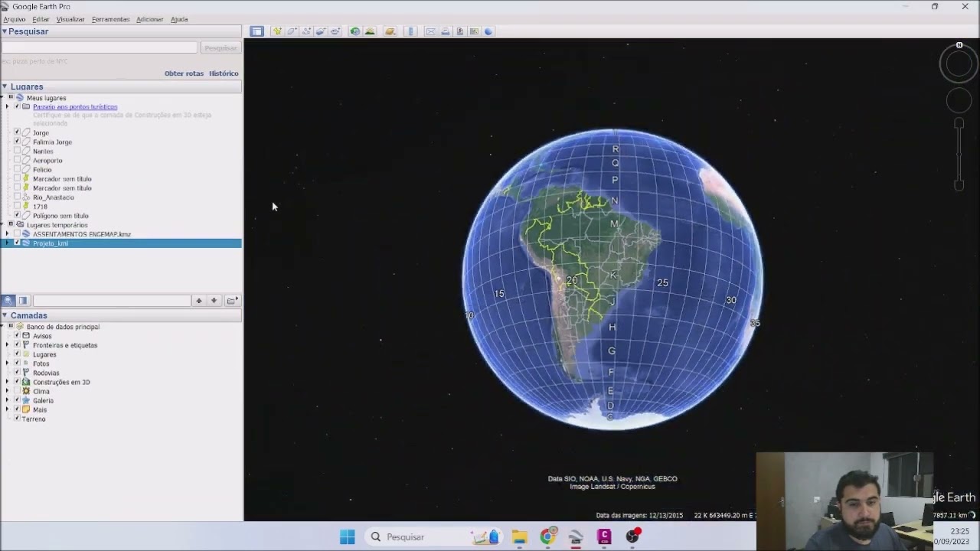Click the Save Image icon

click(459, 31)
